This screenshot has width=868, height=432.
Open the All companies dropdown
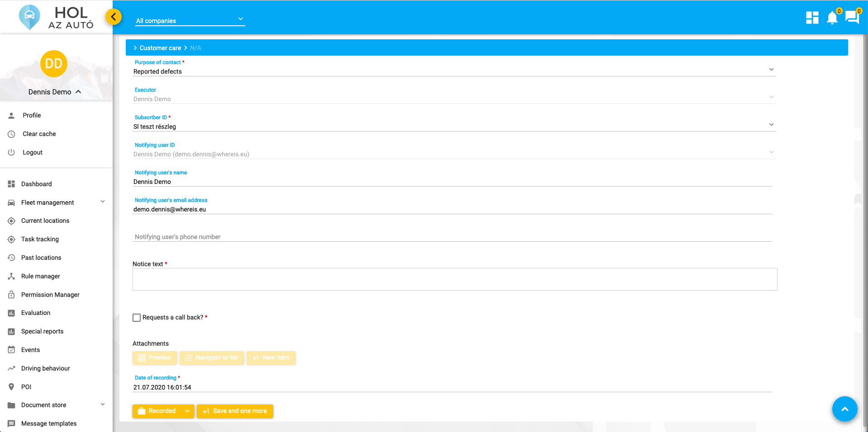190,20
